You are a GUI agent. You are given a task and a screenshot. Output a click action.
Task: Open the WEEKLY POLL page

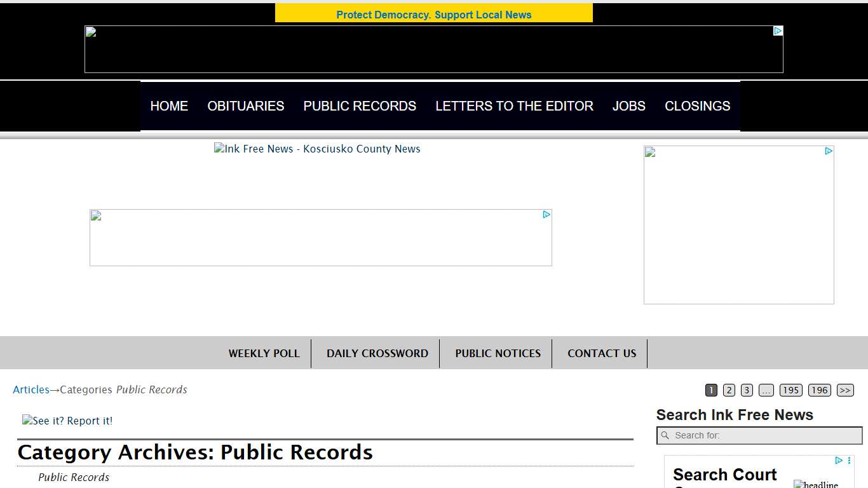[264, 353]
